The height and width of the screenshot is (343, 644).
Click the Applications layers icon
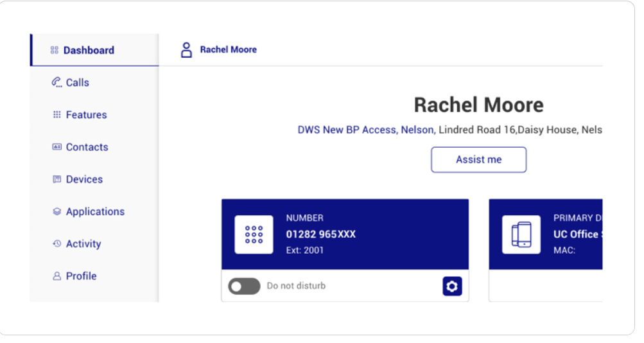pos(57,211)
